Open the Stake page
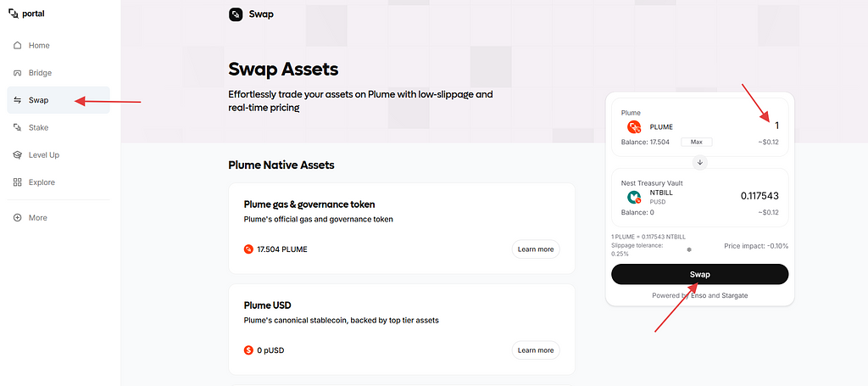The width and height of the screenshot is (868, 386). pos(38,127)
